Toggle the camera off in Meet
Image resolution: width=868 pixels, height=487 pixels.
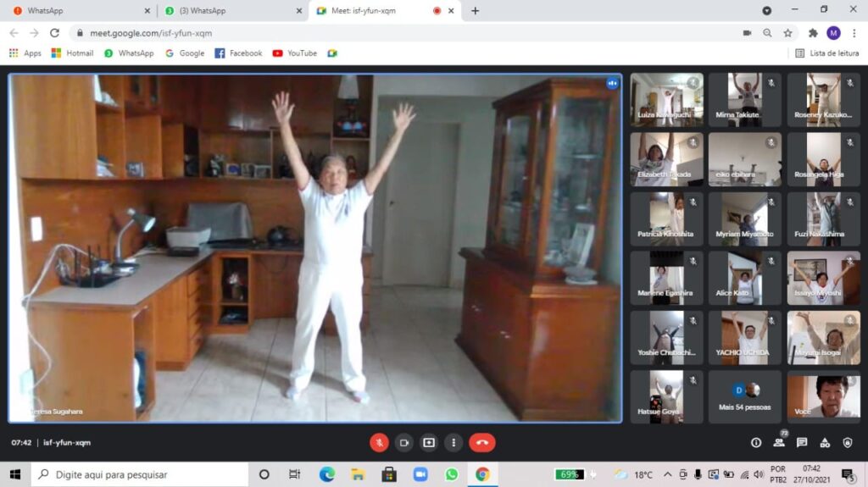coord(404,442)
